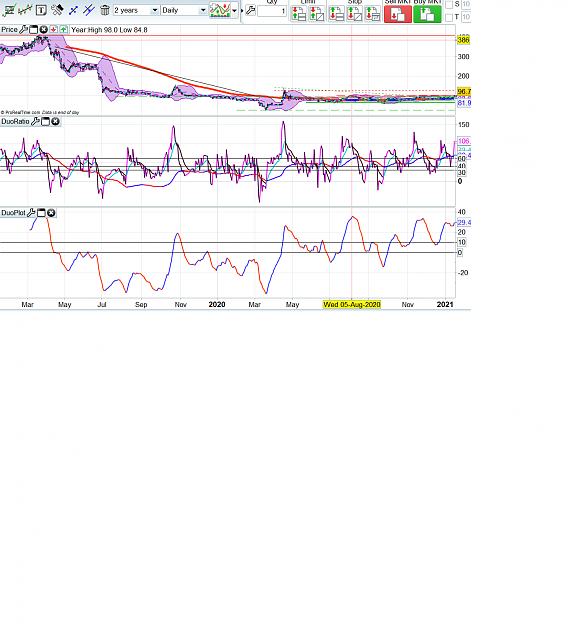Click the Qty input field

tap(272, 11)
